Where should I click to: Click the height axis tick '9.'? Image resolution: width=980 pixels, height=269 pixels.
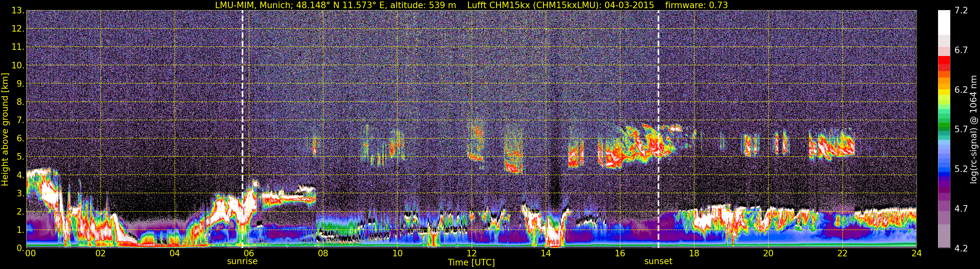point(20,84)
